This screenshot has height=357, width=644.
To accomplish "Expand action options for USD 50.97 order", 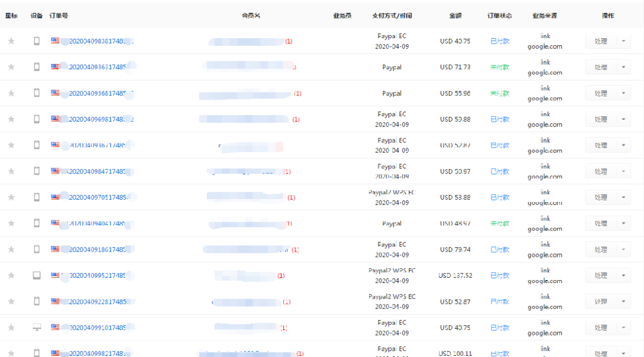I will click(623, 172).
